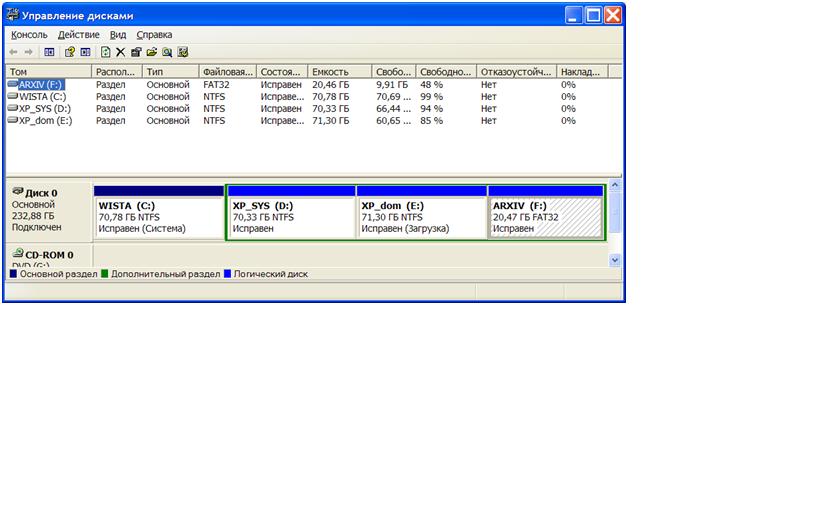This screenshot has width=840, height=525.
Task: Click the last toolbar icon with checkmark
Action: (183, 52)
